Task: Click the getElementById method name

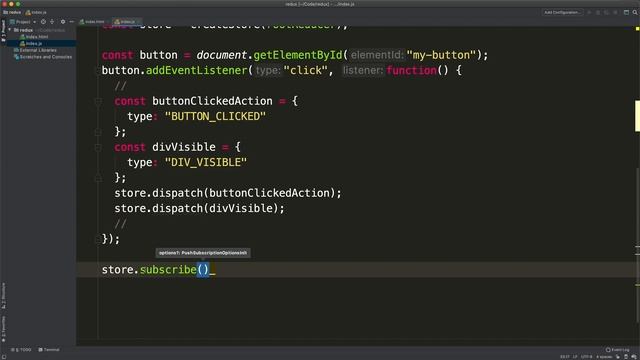Action: click(298, 55)
